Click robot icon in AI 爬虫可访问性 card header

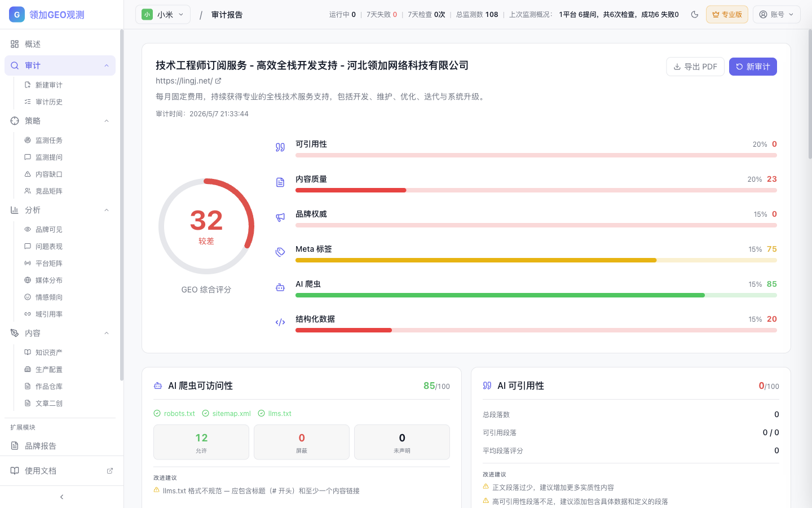[158, 386]
